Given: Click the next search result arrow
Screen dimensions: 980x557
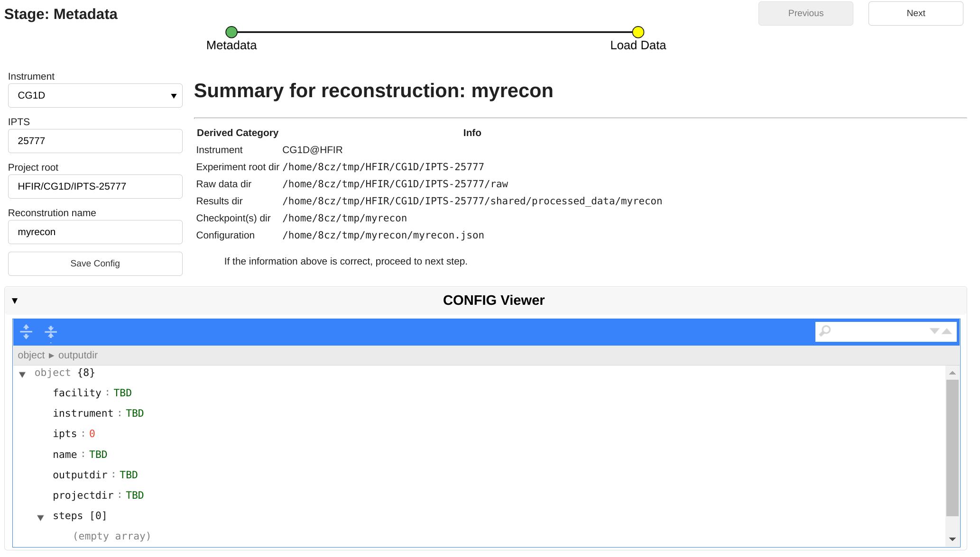Looking at the screenshot, I should pos(934,331).
